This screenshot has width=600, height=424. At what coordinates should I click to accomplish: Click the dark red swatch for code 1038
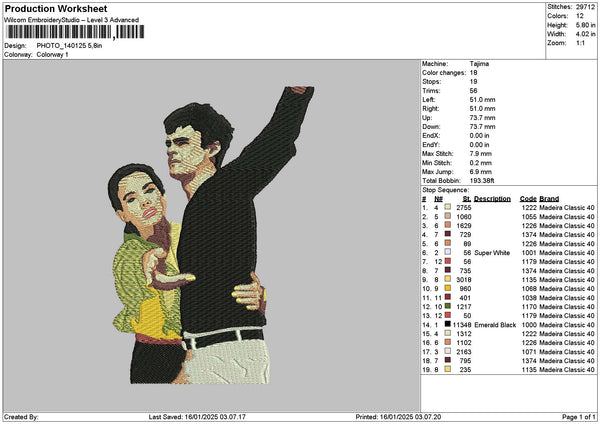pos(447,297)
